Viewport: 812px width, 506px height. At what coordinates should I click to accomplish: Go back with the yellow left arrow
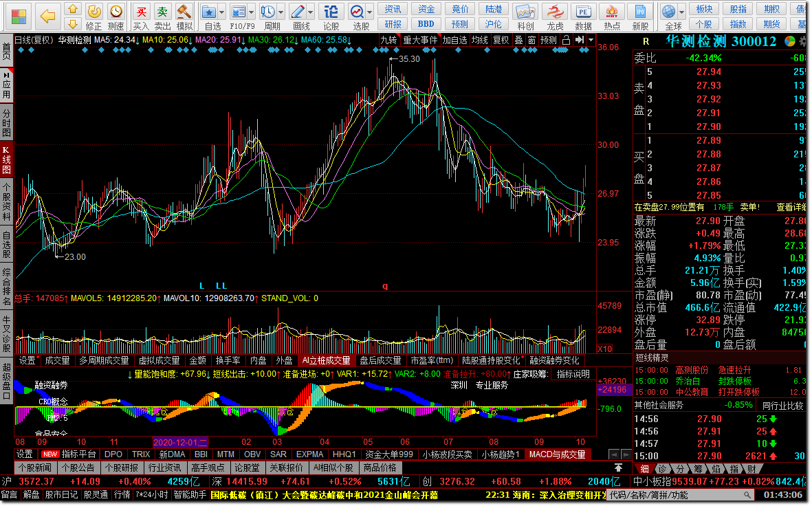[47, 16]
